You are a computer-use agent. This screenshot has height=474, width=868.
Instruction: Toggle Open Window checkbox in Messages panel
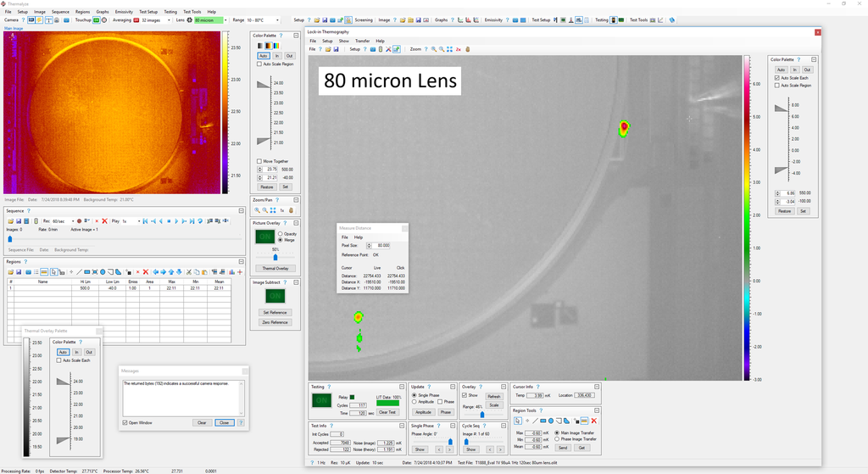(125, 422)
